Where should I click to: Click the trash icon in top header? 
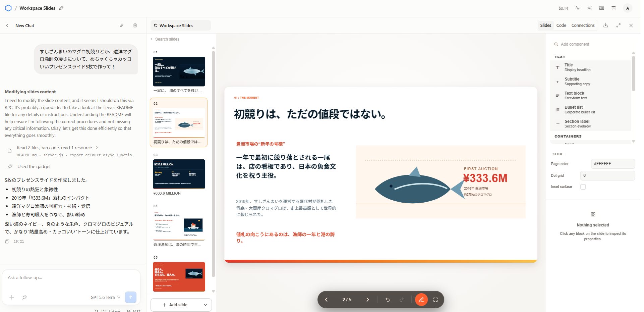[x=613, y=8]
